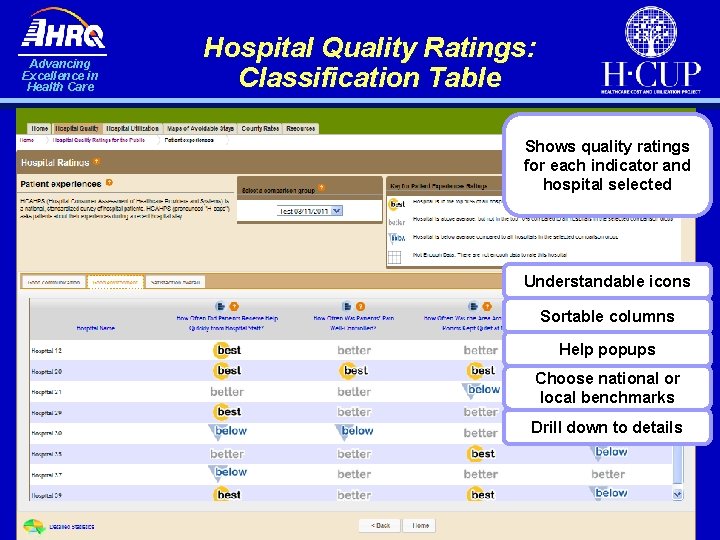Image resolution: width=720 pixels, height=540 pixels.
Task: Open Hospital Quality Ratings for the Public breadcrumb
Action: point(99,140)
